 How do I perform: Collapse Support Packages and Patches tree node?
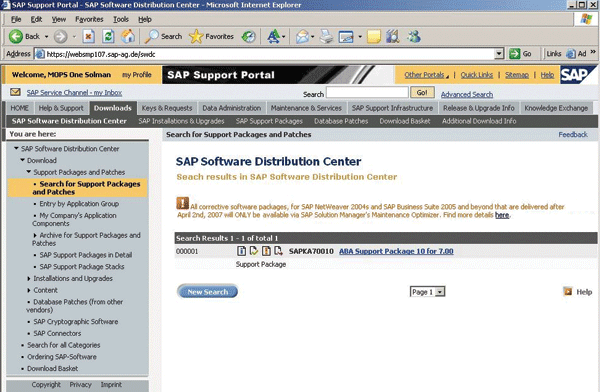(29, 172)
